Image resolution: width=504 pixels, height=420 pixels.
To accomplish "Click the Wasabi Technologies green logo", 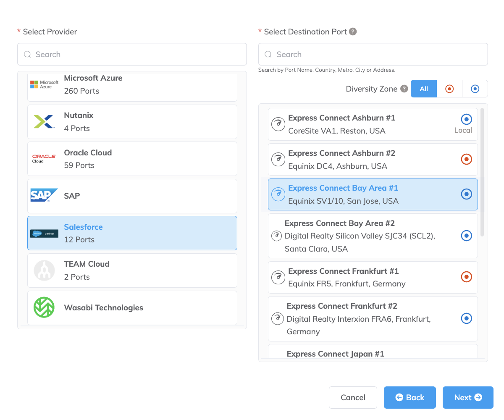I will click(44, 307).
